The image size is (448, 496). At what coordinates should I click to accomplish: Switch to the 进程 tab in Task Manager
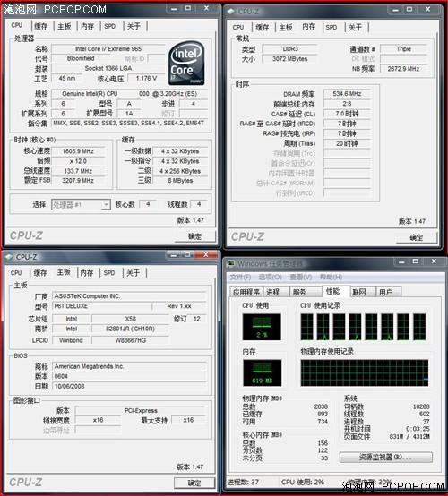tap(273, 292)
